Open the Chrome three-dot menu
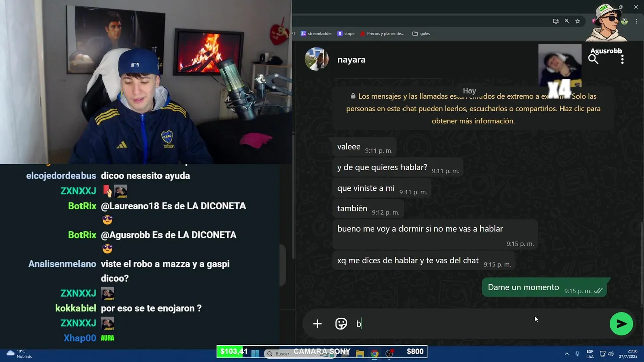The image size is (644, 362). [x=637, y=21]
